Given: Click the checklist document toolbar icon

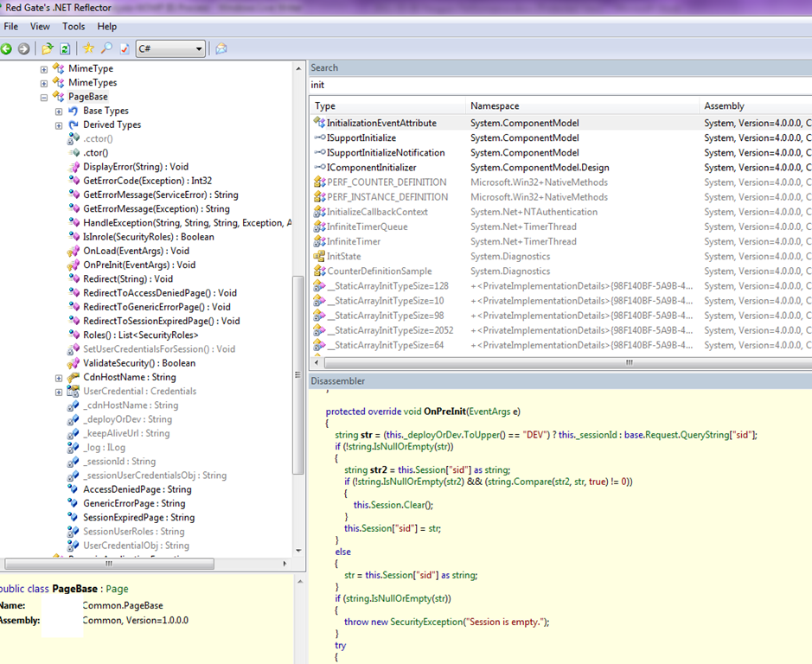Looking at the screenshot, I should coord(124,49).
